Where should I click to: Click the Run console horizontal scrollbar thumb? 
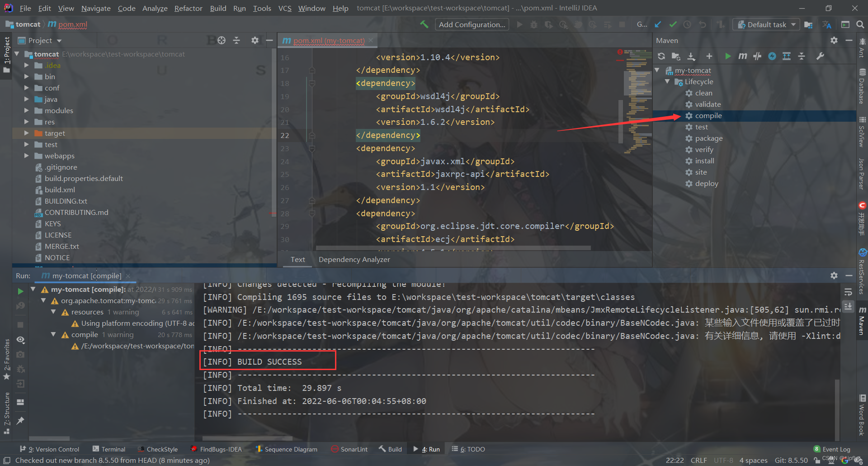247,438
